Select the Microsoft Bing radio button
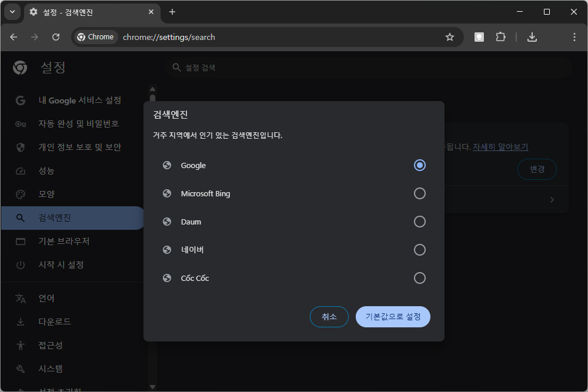 point(419,193)
